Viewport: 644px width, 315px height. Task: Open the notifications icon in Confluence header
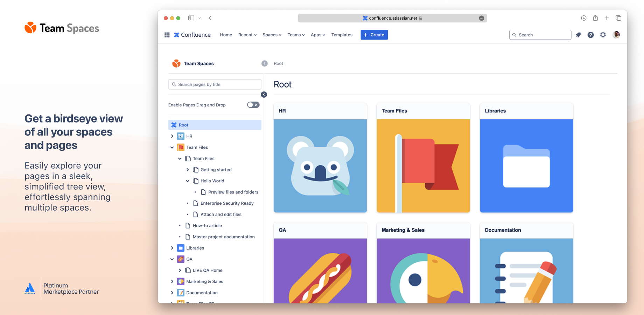coord(578,35)
